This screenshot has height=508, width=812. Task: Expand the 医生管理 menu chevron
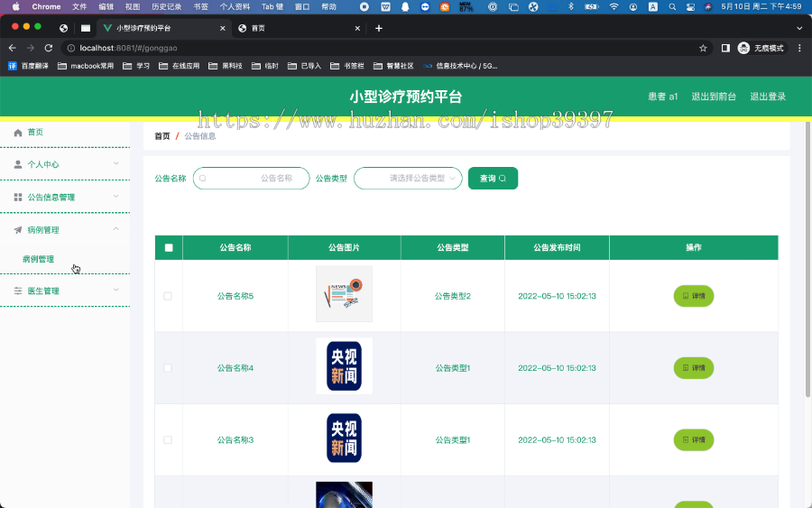coord(116,290)
